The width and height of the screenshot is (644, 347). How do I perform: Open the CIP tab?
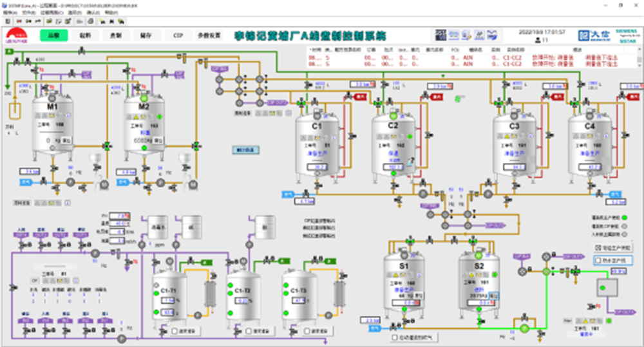point(178,35)
